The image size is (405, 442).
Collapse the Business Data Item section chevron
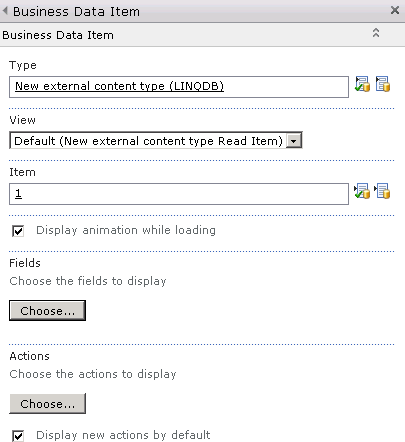coord(376,33)
